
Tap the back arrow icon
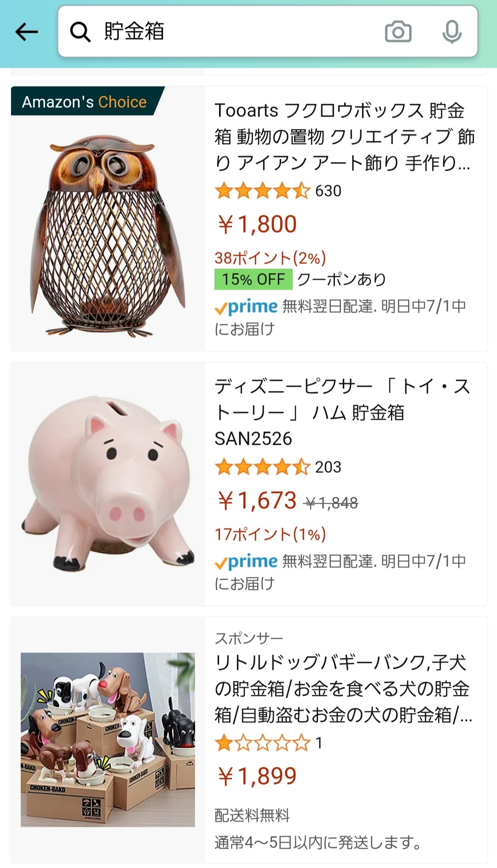click(x=27, y=32)
